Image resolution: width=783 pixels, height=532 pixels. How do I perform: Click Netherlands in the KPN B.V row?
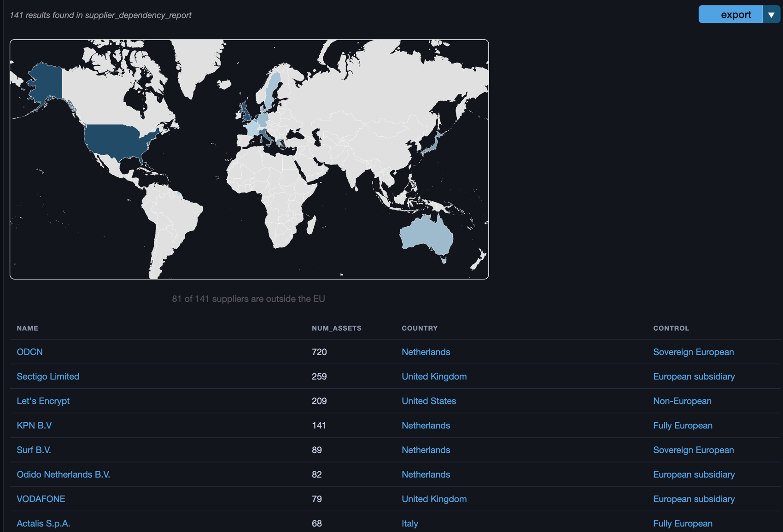[x=426, y=425]
